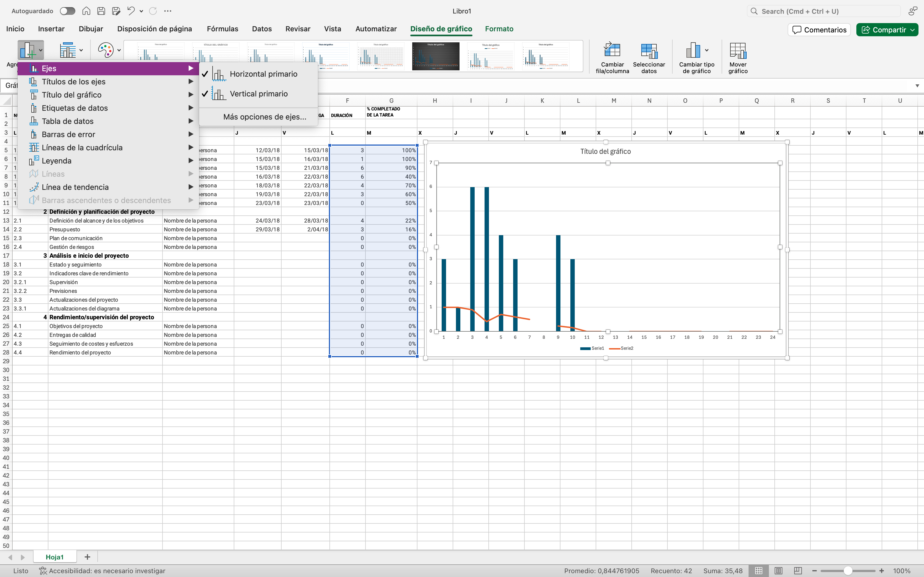Click the save icon in title bar
Viewport: 924px width, 577px height.
(x=101, y=11)
